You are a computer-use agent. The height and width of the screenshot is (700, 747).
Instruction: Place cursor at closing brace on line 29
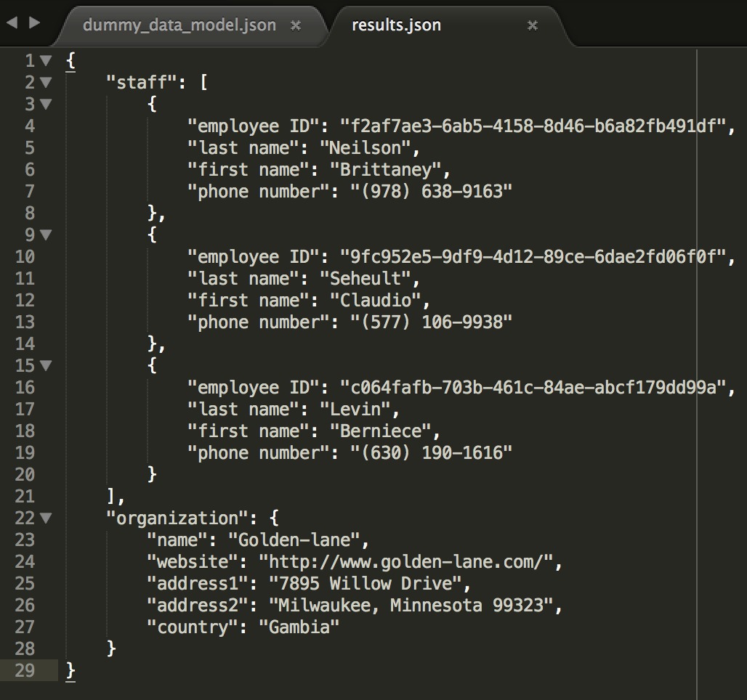[70, 671]
